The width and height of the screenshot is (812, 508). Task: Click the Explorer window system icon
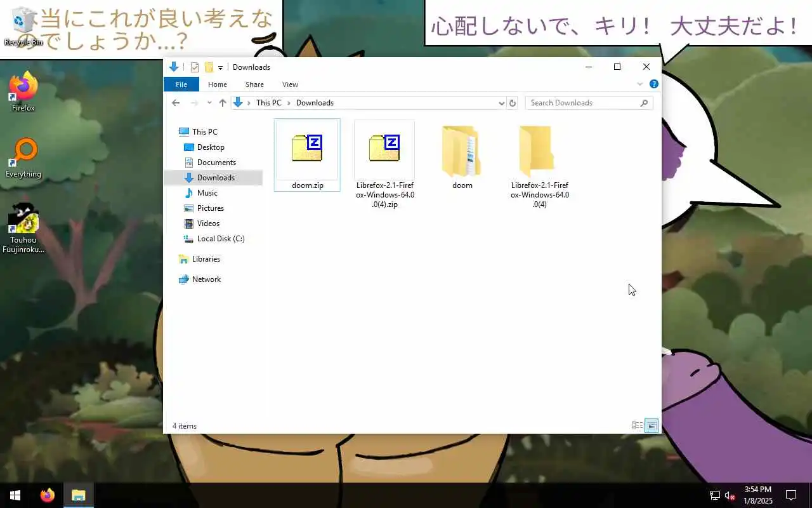coord(174,67)
